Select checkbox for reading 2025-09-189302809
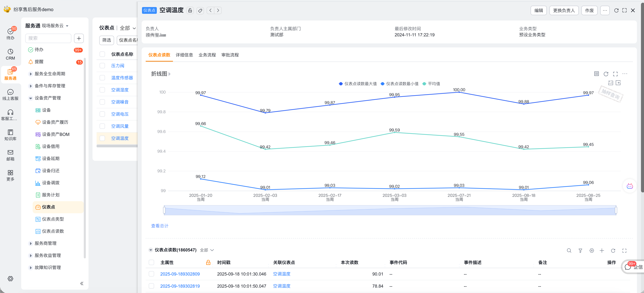Viewport: 644px width, 293px height. tap(152, 274)
